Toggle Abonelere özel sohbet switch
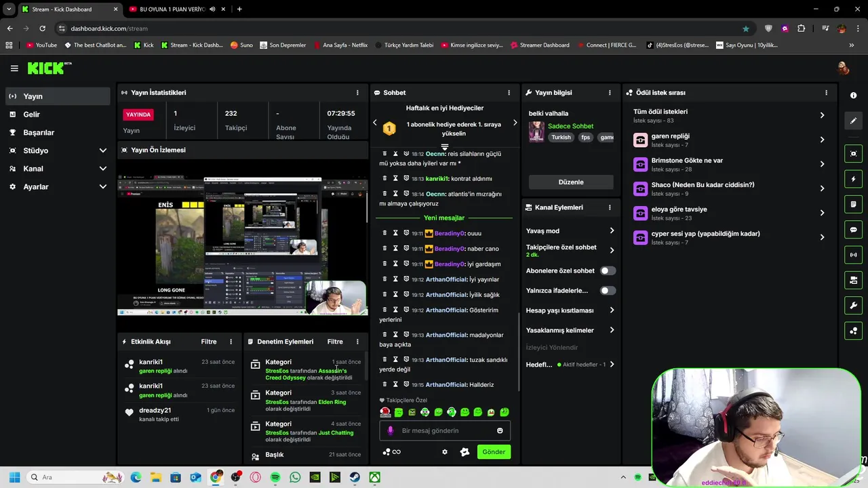The image size is (868, 488). [608, 270]
